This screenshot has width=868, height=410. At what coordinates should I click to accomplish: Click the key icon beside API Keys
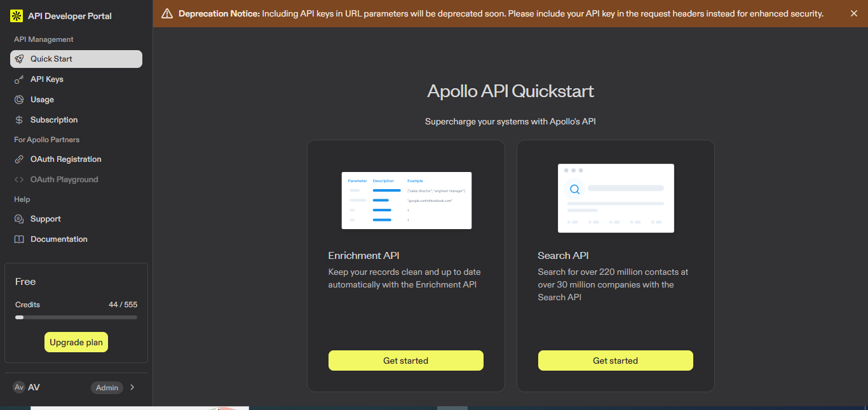[19, 79]
